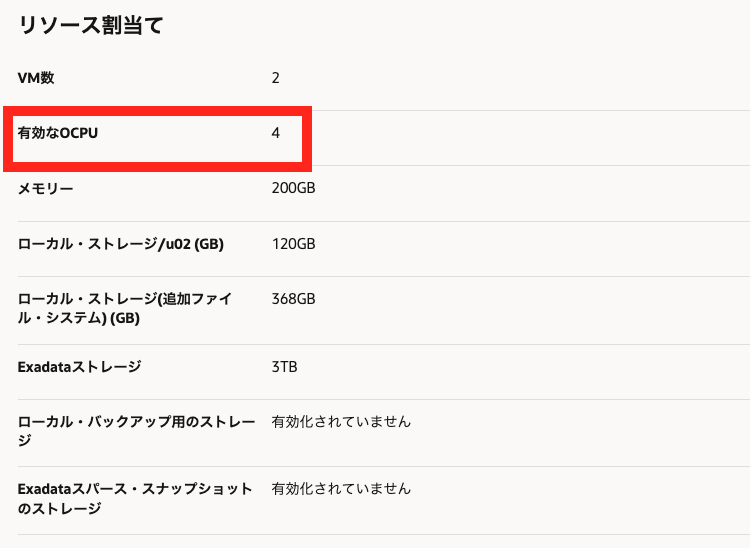
Task: Click the リソース割当て section heading
Action: 90,26
